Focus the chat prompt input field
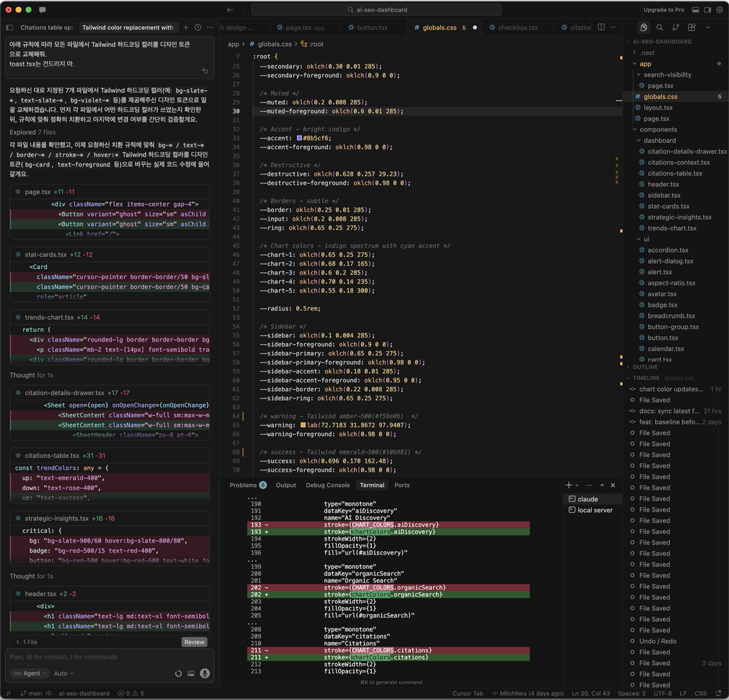The width and height of the screenshot is (729, 700). (x=110, y=657)
